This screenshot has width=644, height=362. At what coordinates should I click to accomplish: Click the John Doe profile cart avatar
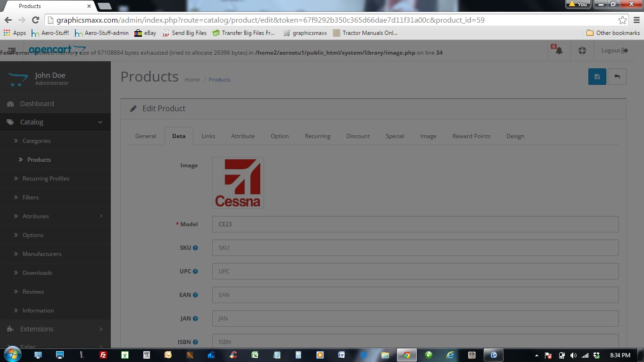tap(18, 79)
